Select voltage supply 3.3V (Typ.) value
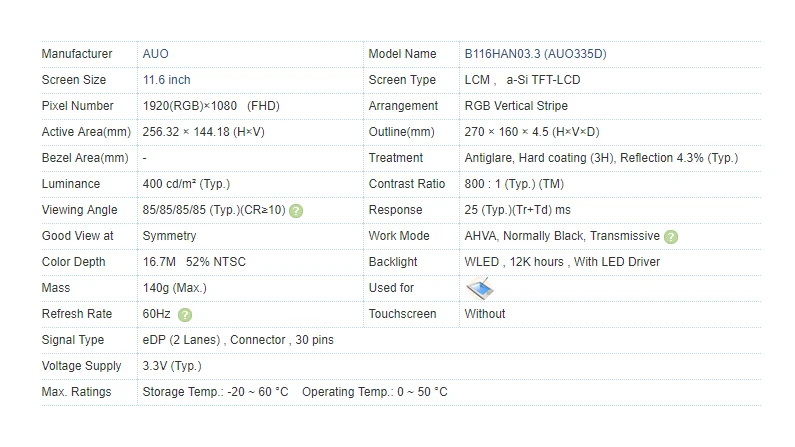This screenshot has width=795, height=447. [x=172, y=366]
